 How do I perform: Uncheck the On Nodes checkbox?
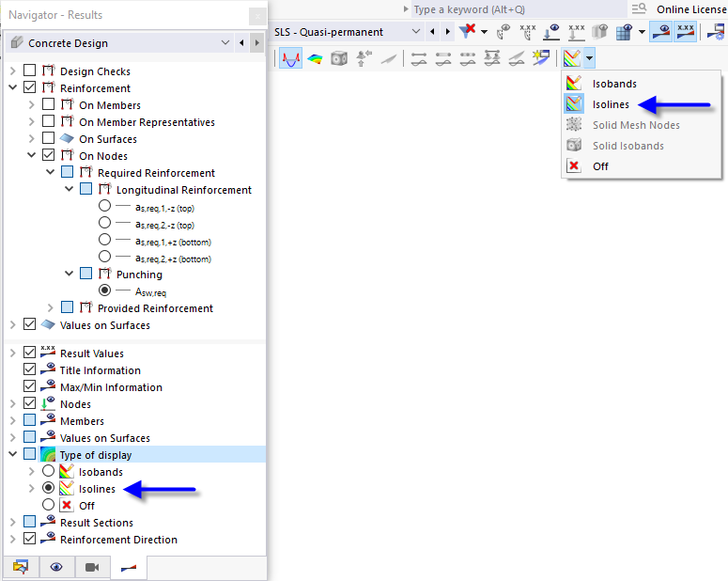(48, 155)
